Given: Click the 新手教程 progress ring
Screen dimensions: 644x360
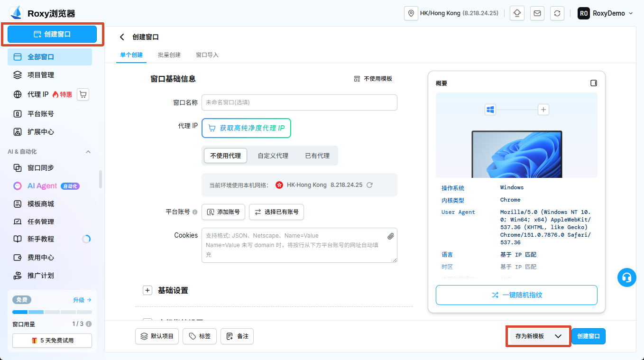Looking at the screenshot, I should click(86, 239).
